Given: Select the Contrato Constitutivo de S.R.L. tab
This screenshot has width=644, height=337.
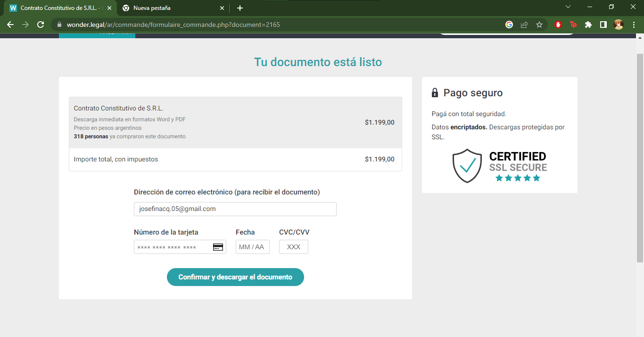Looking at the screenshot, I should point(57,8).
